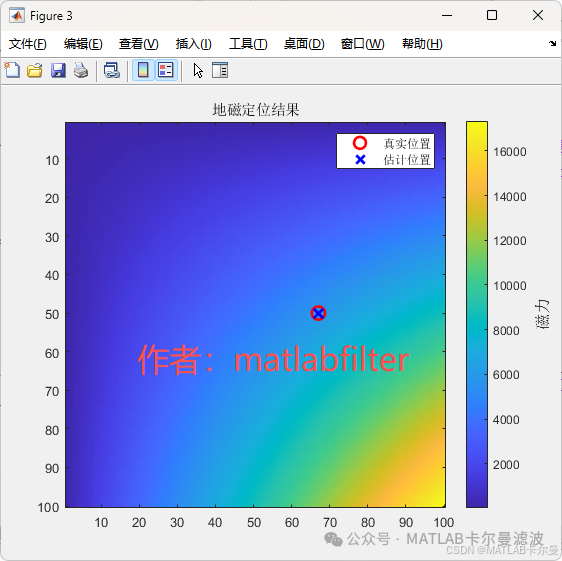The image size is (562, 561).
Task: Click the colorbar tick label 2000
Action: click(x=506, y=465)
